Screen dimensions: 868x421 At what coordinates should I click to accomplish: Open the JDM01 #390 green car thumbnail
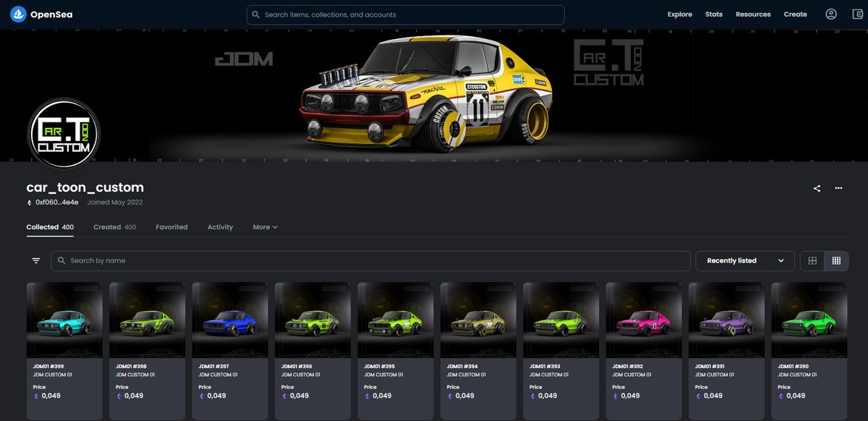809,320
